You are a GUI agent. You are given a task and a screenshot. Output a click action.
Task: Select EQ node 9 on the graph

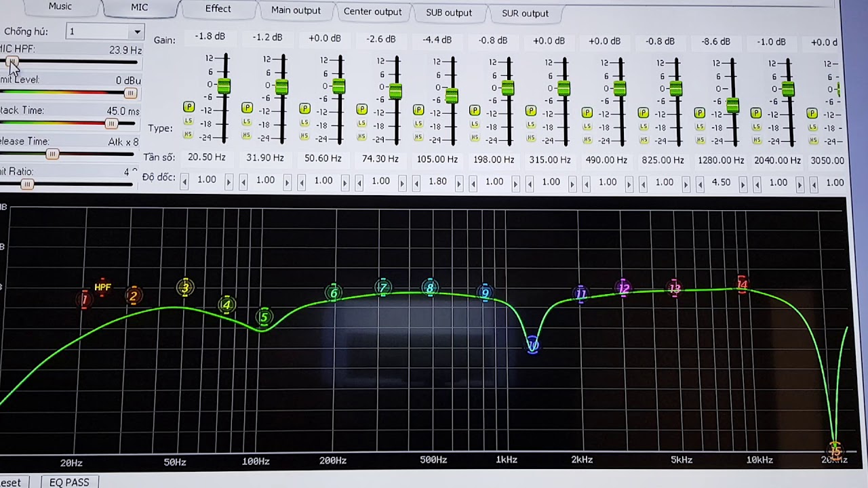point(485,293)
